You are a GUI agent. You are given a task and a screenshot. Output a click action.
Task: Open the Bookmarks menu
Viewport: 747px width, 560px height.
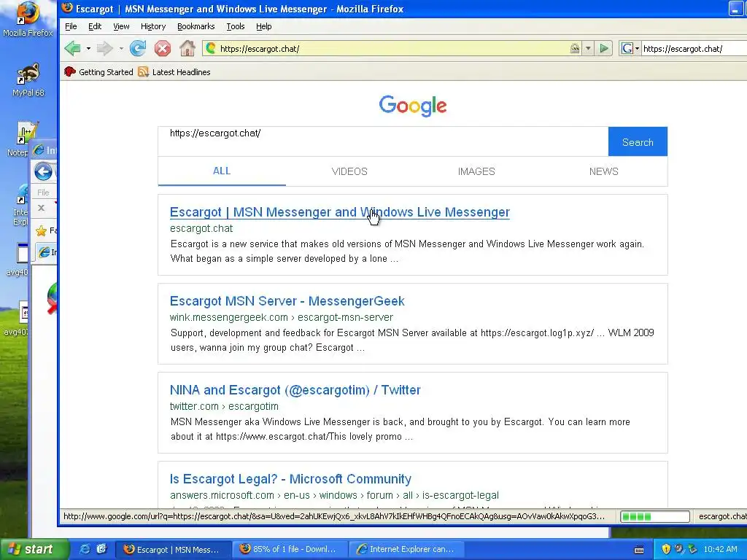tap(196, 26)
